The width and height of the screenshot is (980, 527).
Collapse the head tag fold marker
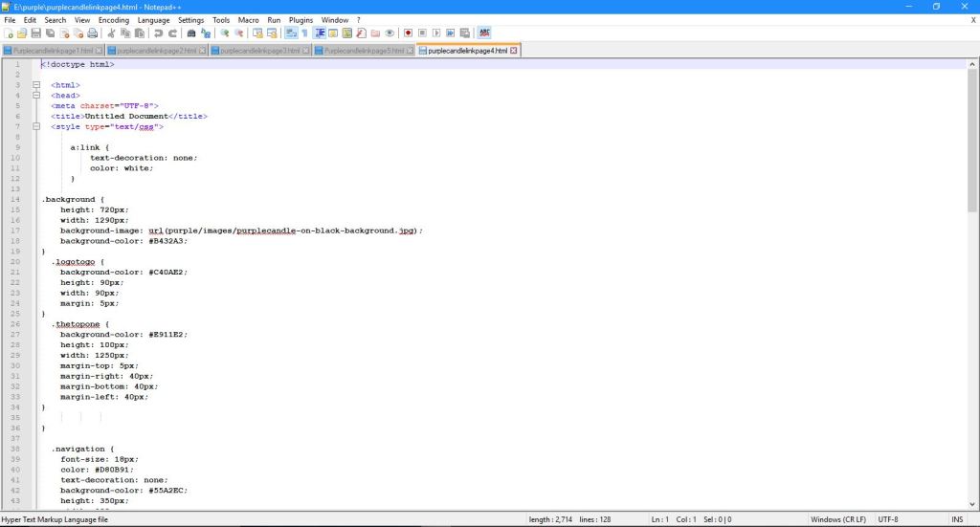36,96
